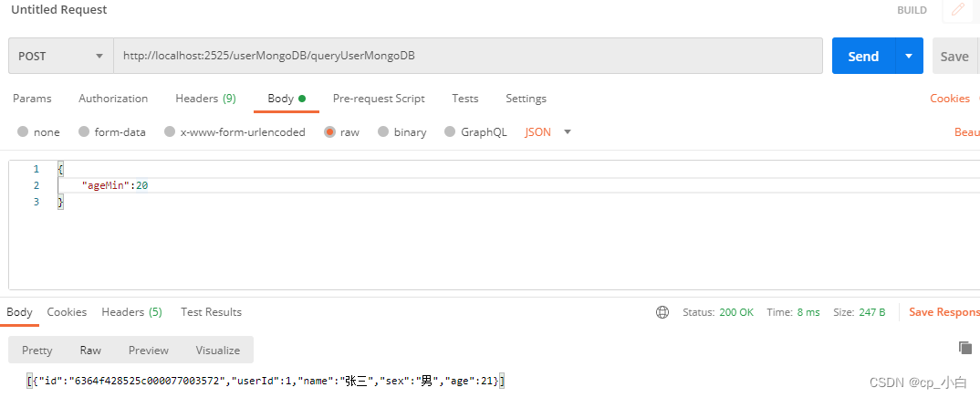This screenshot has width=980, height=398.
Task: Click the Save Response link
Action: (944, 312)
